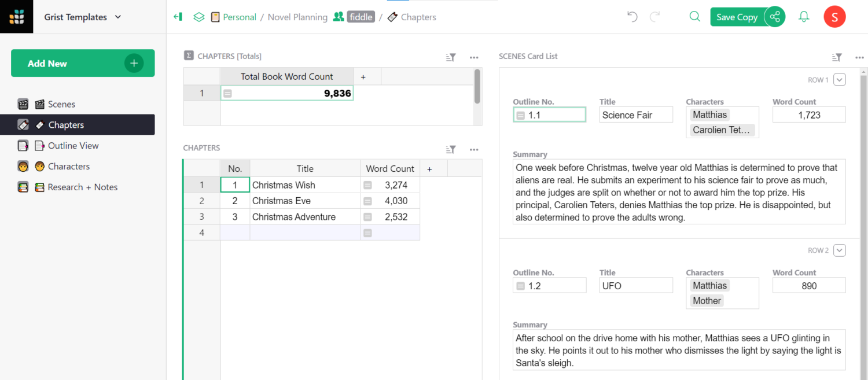
Task: Click the Total Book Word Count column header
Action: pos(286,76)
